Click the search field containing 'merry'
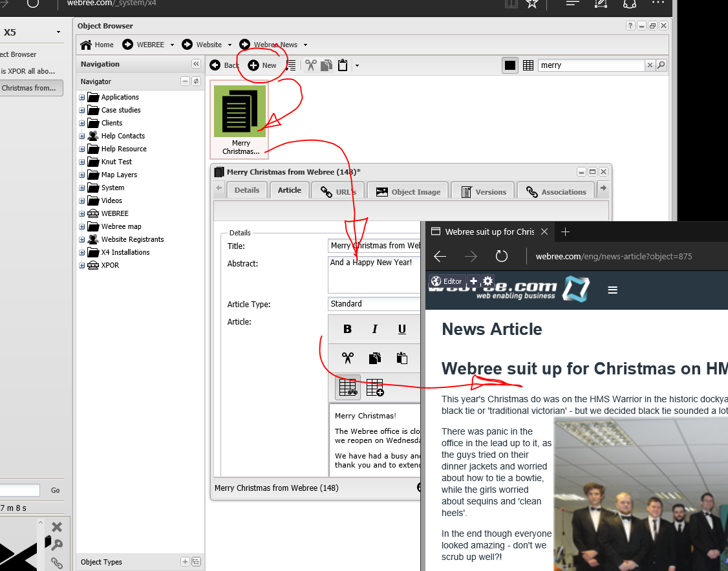The width and height of the screenshot is (728, 571). coord(591,65)
